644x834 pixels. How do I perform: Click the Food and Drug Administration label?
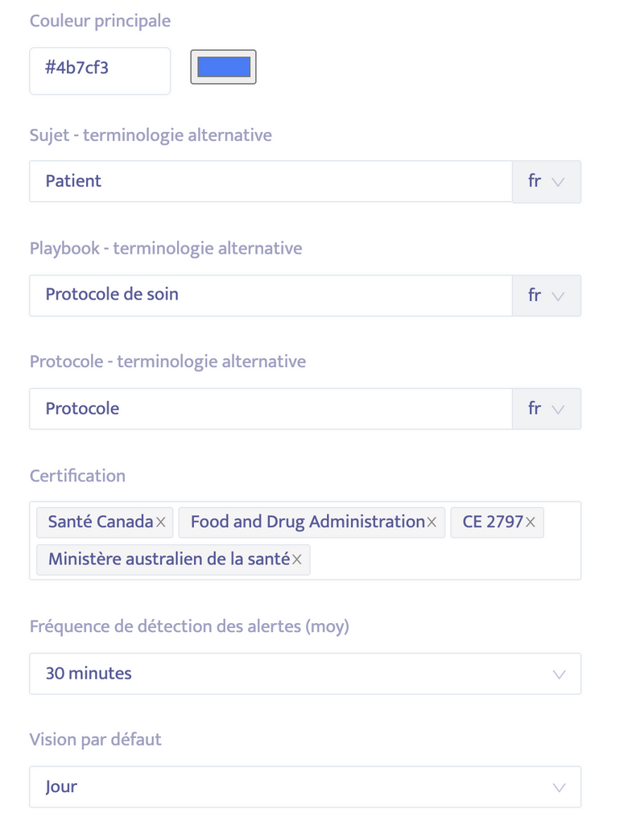(x=307, y=522)
